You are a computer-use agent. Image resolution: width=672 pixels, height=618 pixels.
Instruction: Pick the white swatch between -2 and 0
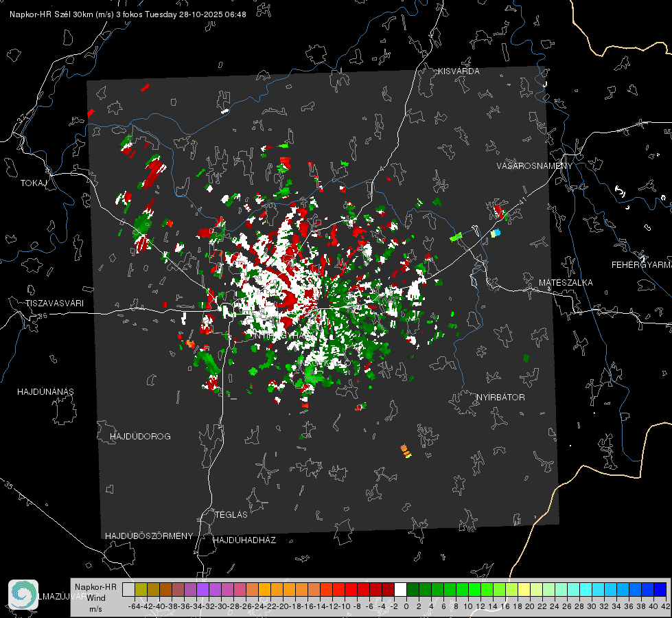click(400, 589)
